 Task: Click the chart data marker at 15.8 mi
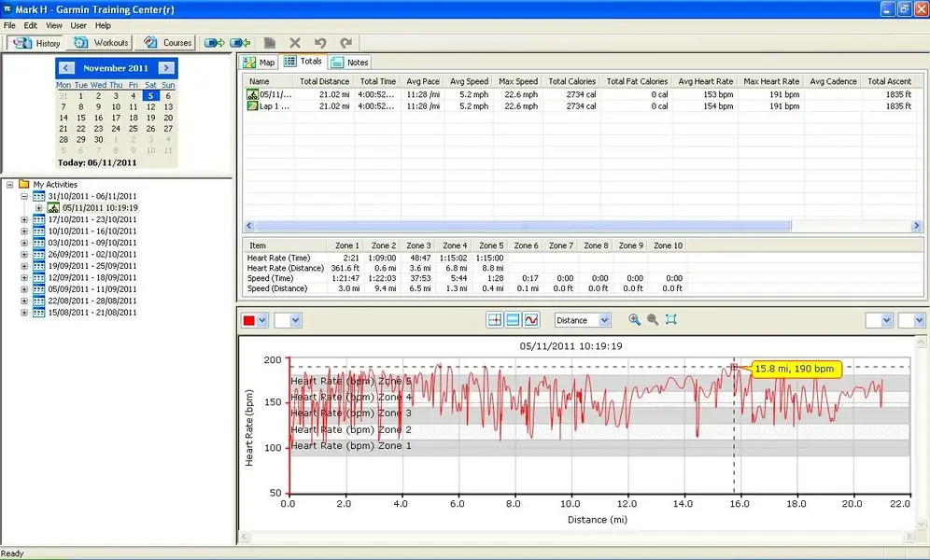click(x=734, y=368)
